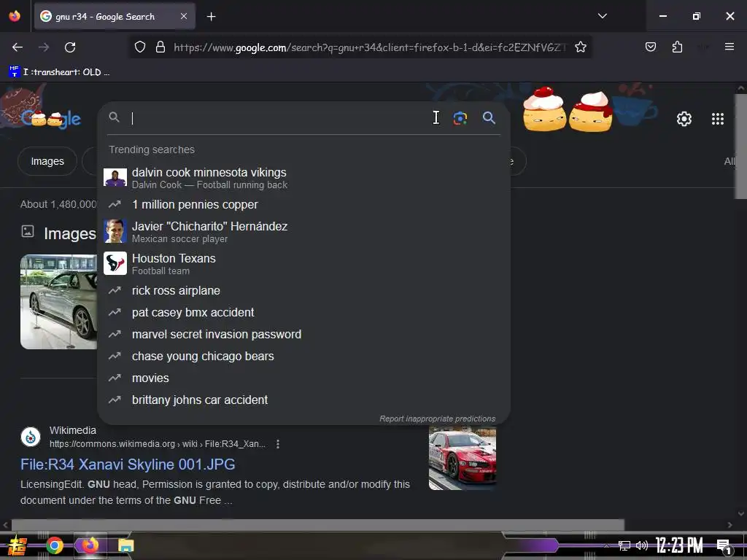
Task: Open the red race car result thumbnail
Action: (462, 458)
